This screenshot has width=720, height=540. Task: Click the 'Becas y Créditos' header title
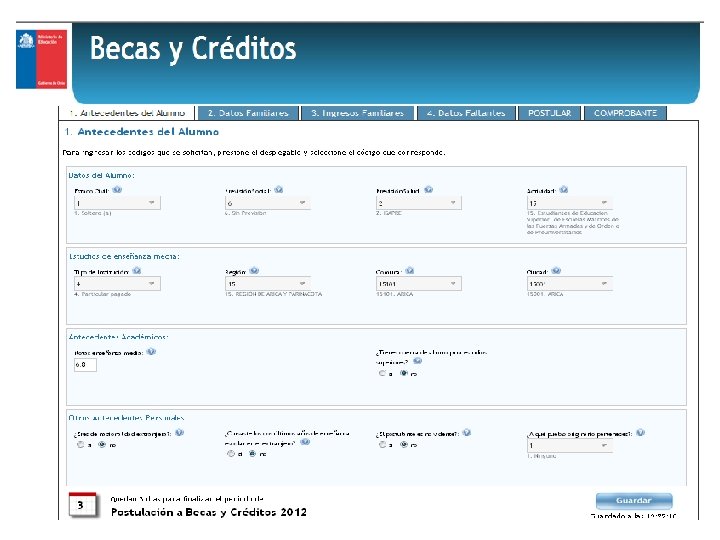pos(193,49)
